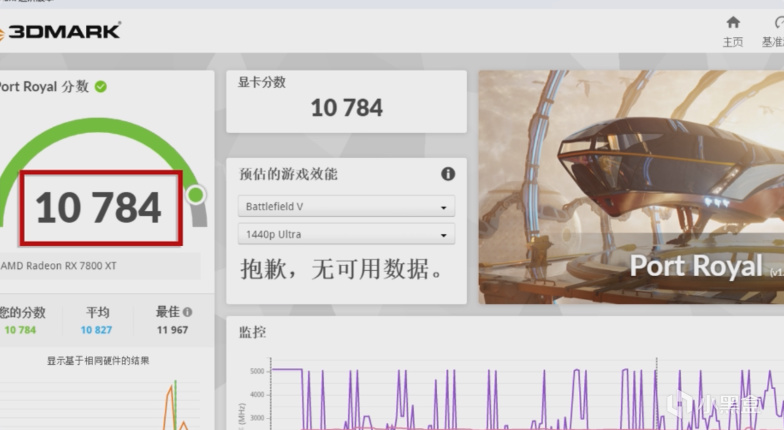784x430 pixels.
Task: Click the 3DMARK logo
Action: pyautogui.click(x=60, y=32)
